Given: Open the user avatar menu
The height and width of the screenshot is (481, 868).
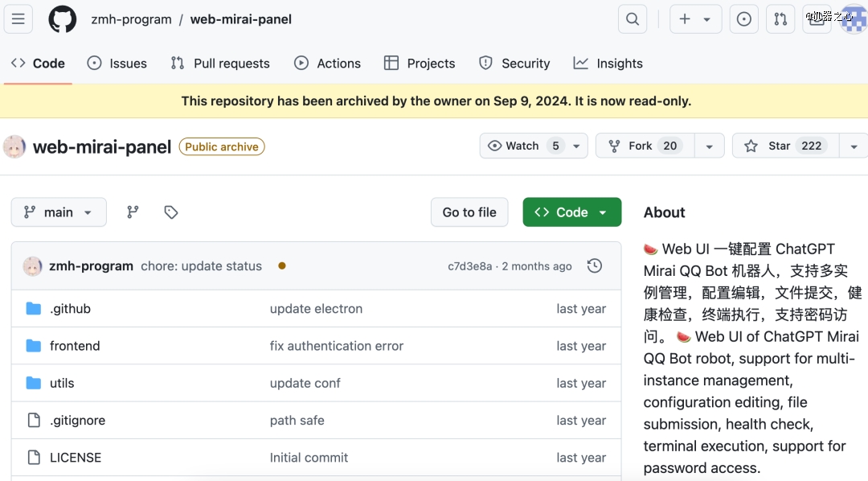Looking at the screenshot, I should (854, 18).
